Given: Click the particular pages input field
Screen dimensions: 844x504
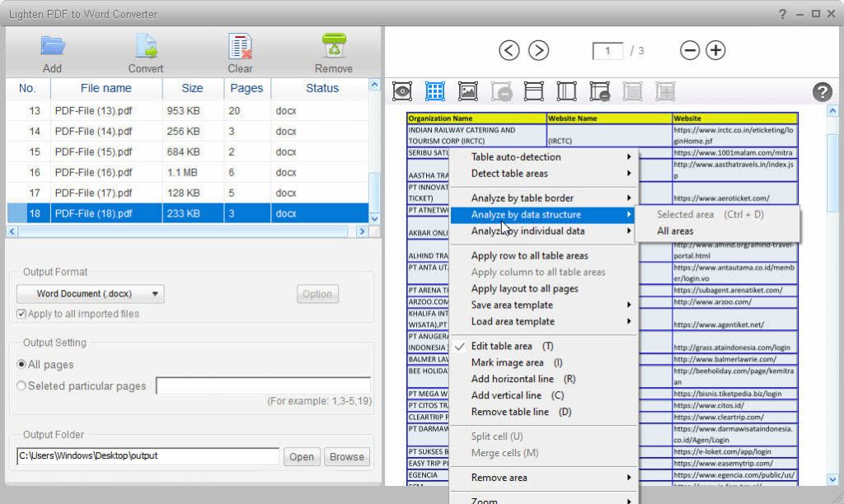Looking at the screenshot, I should point(263,385).
